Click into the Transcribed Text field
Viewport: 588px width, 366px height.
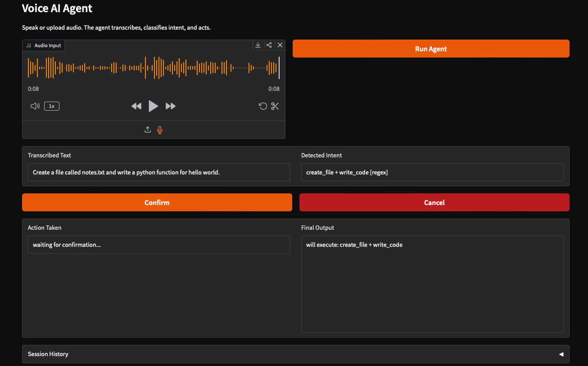(x=159, y=172)
